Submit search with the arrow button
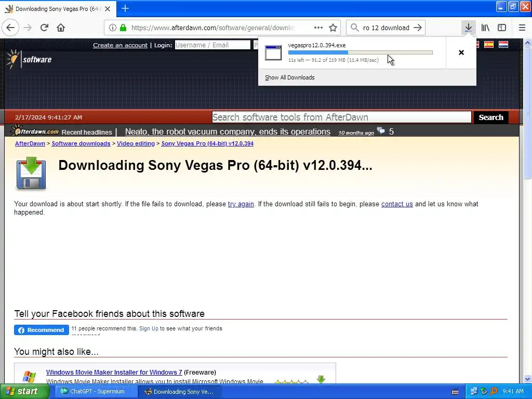This screenshot has height=399, width=532. coord(418,28)
